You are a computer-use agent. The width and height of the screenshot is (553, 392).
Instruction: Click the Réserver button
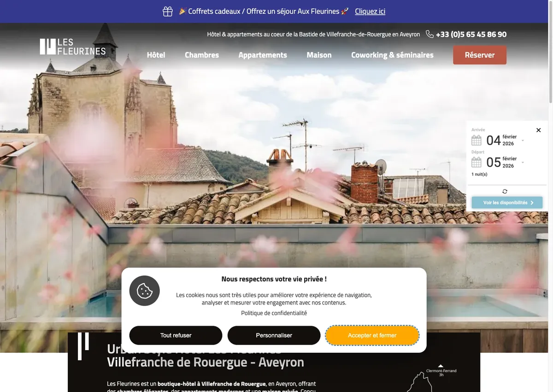click(x=480, y=55)
